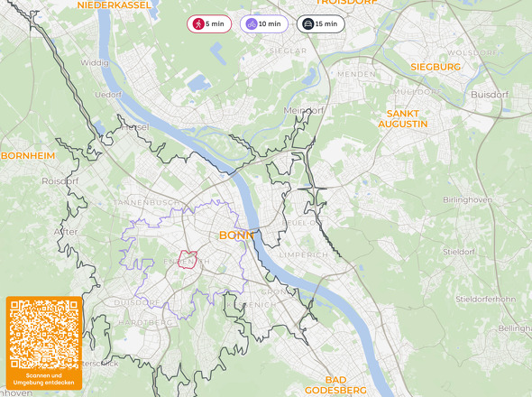Click the Roisdorf place label
This screenshot has height=397, width=532.
60,181
